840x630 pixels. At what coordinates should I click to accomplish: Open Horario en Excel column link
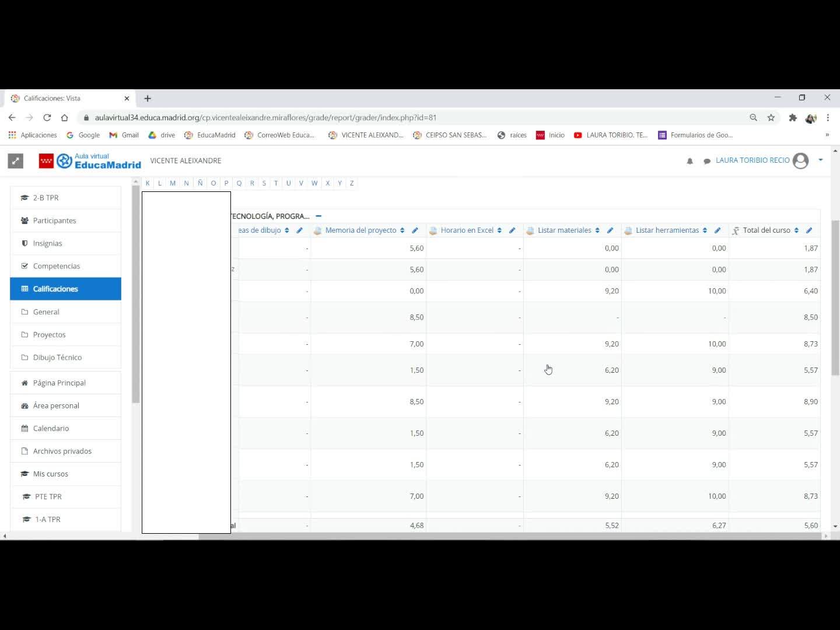[467, 230]
